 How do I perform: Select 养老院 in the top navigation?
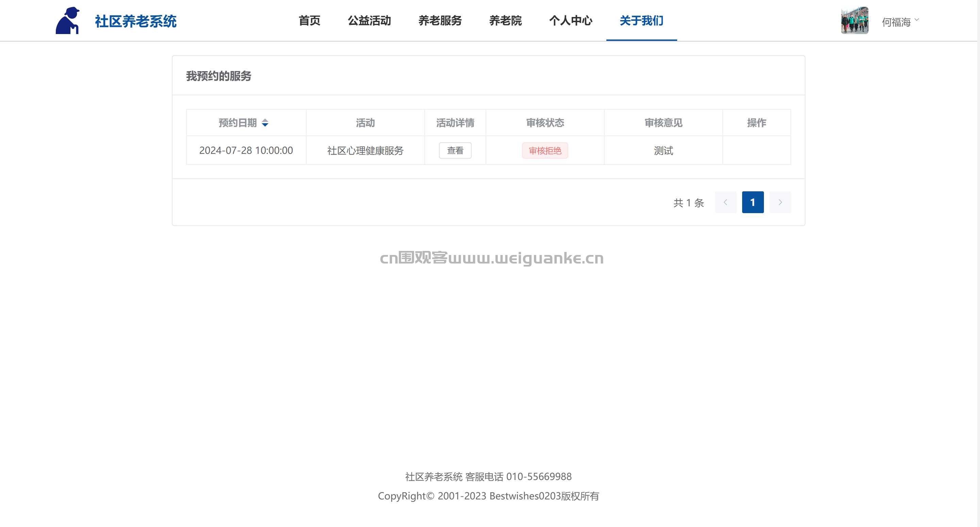click(x=506, y=20)
